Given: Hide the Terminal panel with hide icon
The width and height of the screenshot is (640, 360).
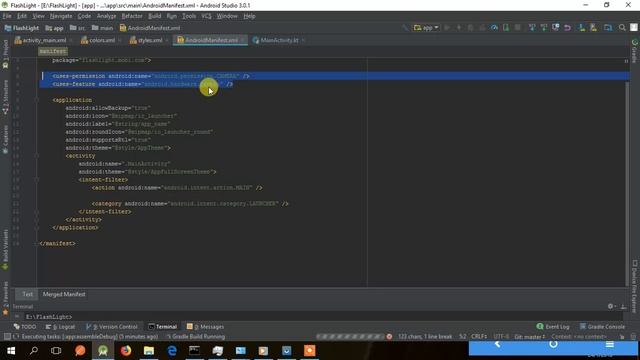Looking at the screenshot, I should pos(623,306).
